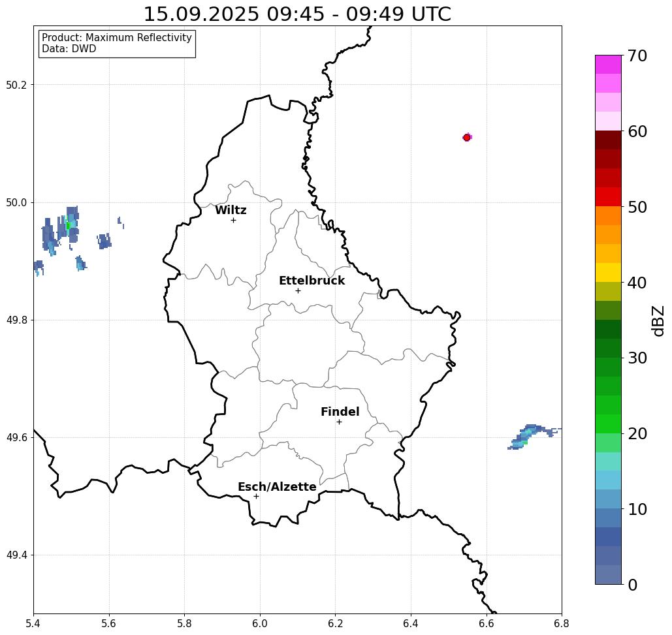Click the 60 tick on the colorbar
672x635 pixels.
(637, 131)
